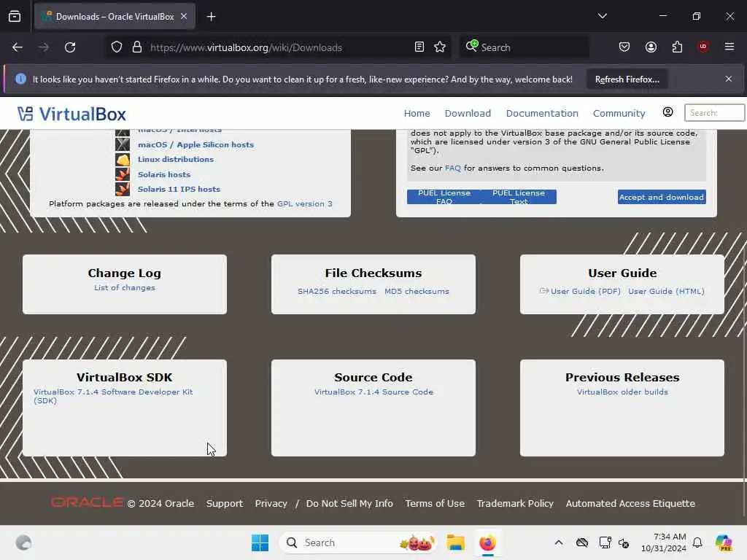
Task: Click the macOS Apple Silicon hosts icon
Action: (123, 144)
